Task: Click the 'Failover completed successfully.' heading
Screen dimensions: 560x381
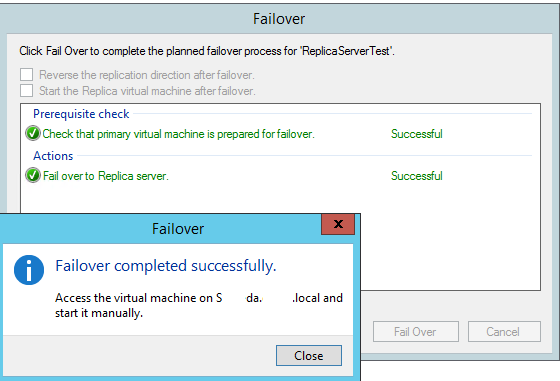Action: click(x=166, y=266)
